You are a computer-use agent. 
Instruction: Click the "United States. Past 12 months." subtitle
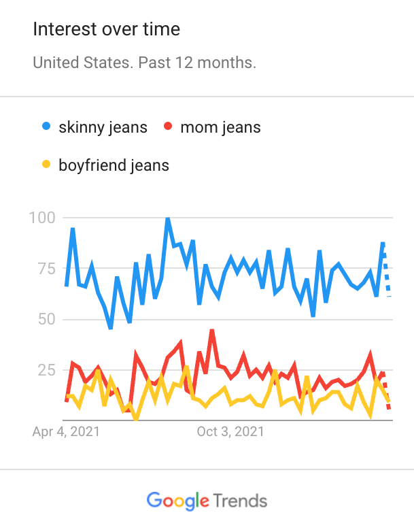[144, 63]
